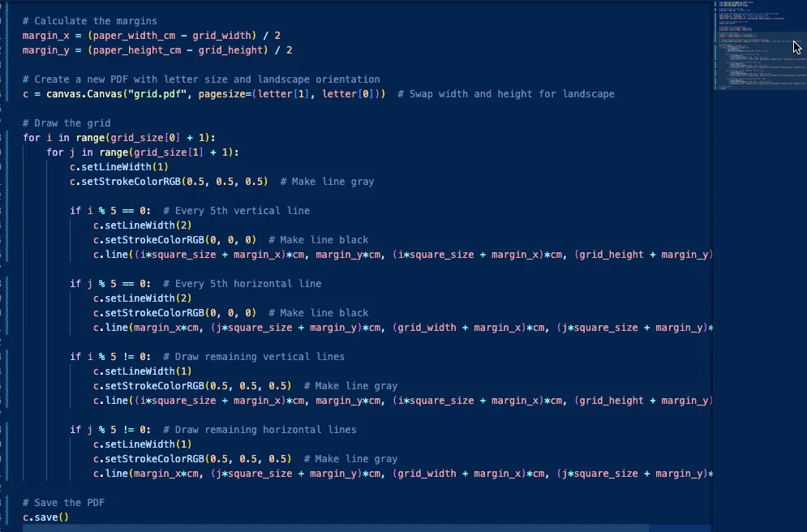
Task: Click "# Draw remaining horizontal lines" comment
Action: (x=260, y=429)
